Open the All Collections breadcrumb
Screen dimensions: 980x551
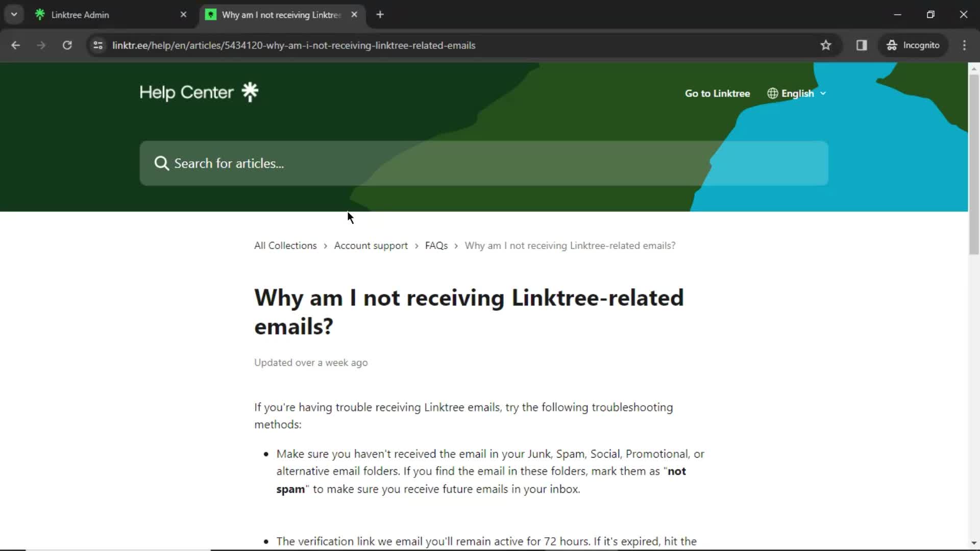pyautogui.click(x=285, y=245)
